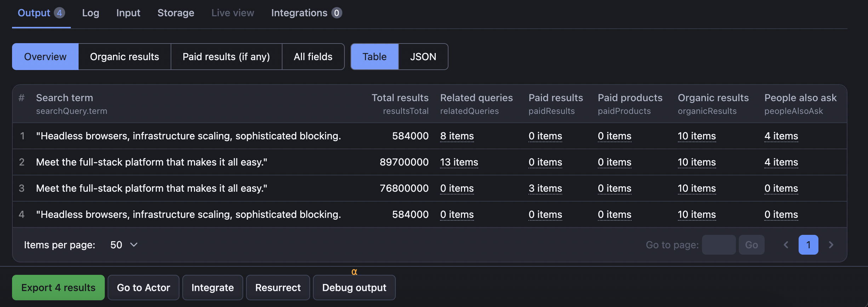Screen dimensions: 868x307
Task: Open the Log tab
Action: click(x=91, y=13)
